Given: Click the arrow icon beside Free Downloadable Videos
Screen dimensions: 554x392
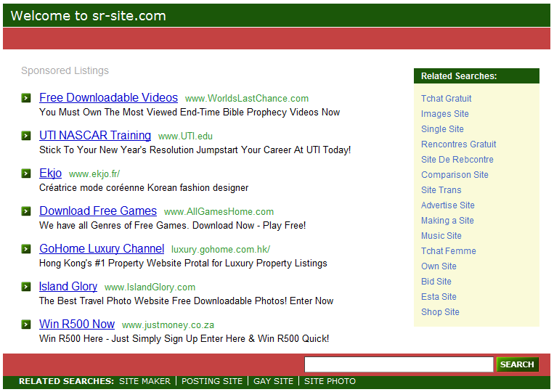Looking at the screenshot, I should tap(26, 98).
